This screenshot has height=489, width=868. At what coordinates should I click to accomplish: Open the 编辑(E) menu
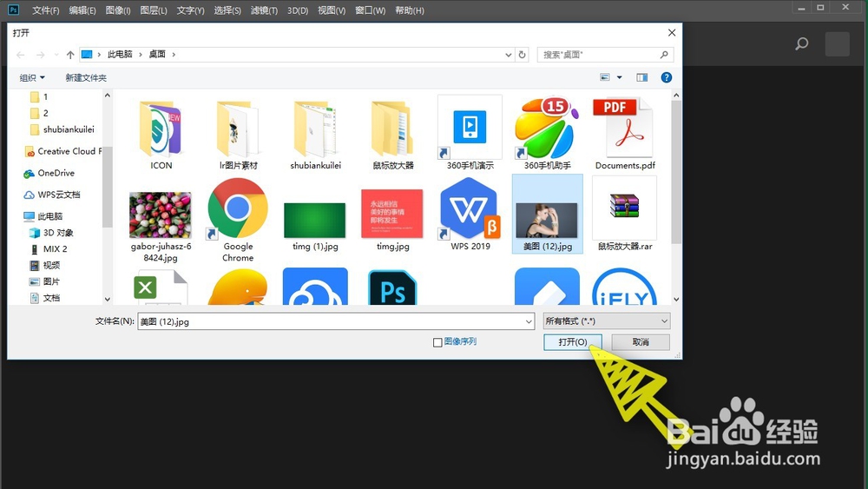click(x=82, y=10)
